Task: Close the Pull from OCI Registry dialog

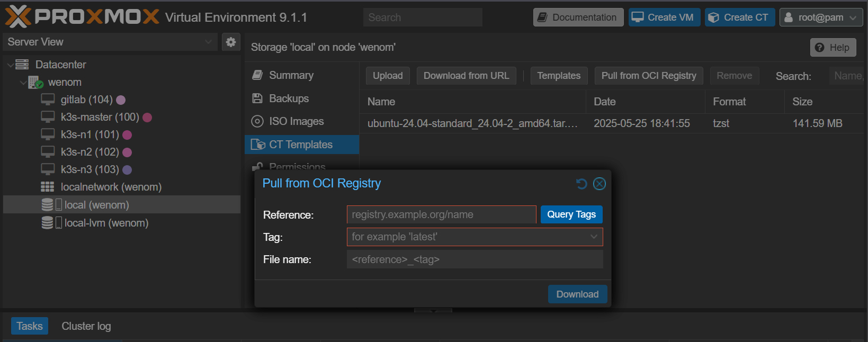Action: [599, 184]
